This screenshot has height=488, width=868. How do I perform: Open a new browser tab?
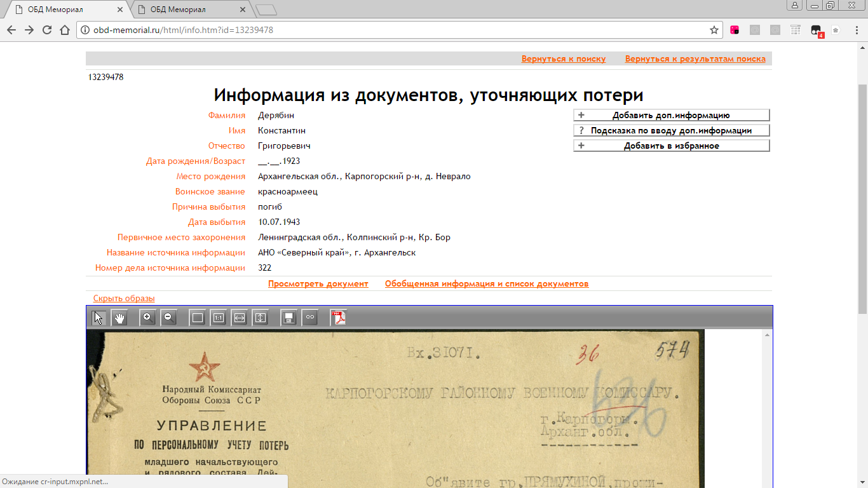point(266,10)
